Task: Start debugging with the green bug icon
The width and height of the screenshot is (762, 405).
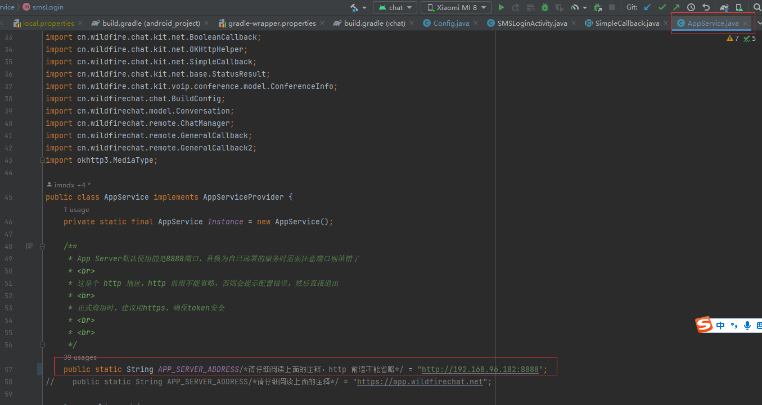Action: coord(545,7)
